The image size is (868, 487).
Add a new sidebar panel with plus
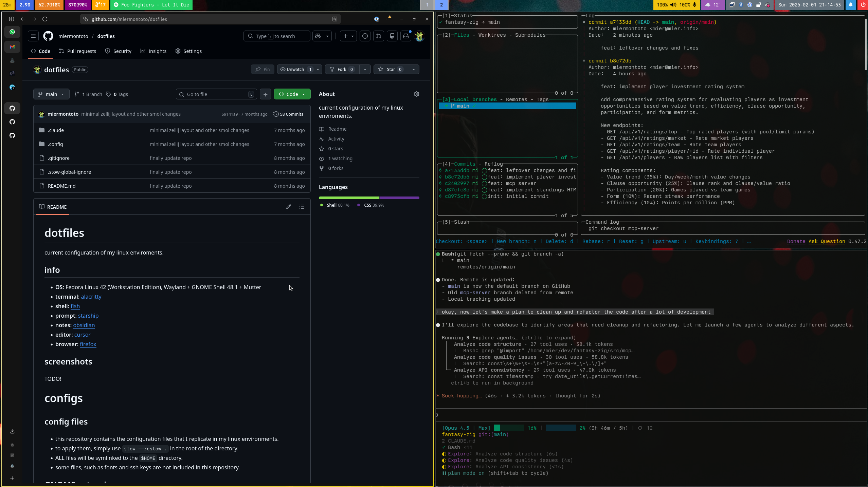pos(12,478)
